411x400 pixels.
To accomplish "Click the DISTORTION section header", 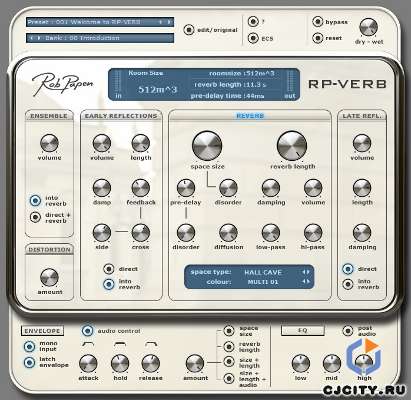I will (49, 250).
